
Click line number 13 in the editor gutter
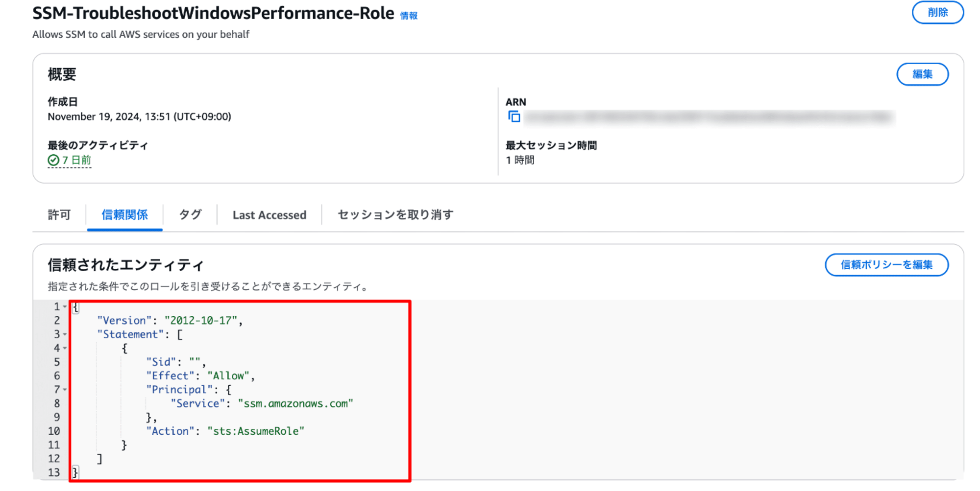click(x=54, y=473)
